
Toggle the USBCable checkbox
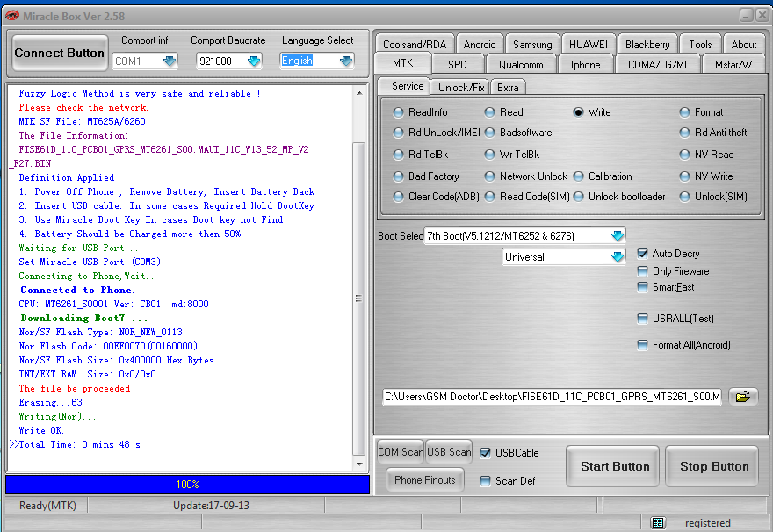click(x=485, y=453)
